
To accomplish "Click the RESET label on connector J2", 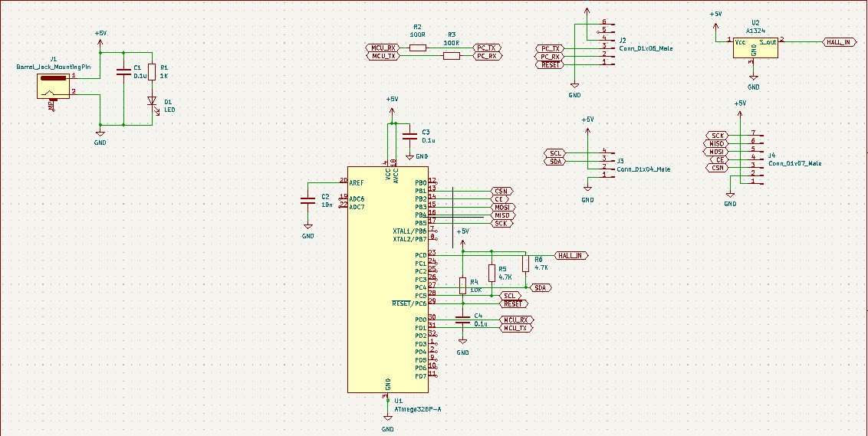I will coord(550,64).
